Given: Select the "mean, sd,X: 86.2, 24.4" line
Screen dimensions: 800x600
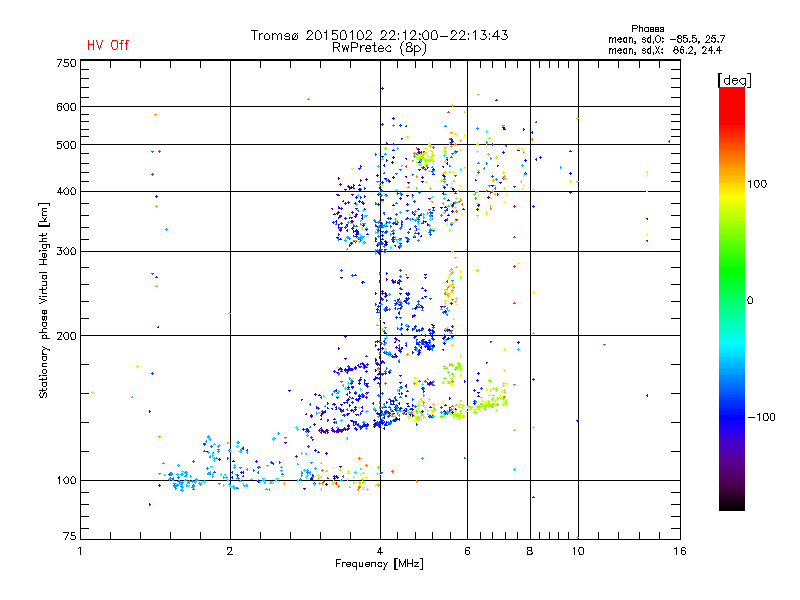Looking at the screenshot, I should (665, 50).
